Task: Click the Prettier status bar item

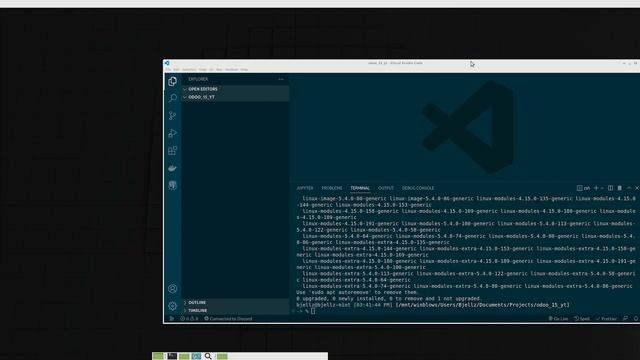Action: tap(606, 318)
